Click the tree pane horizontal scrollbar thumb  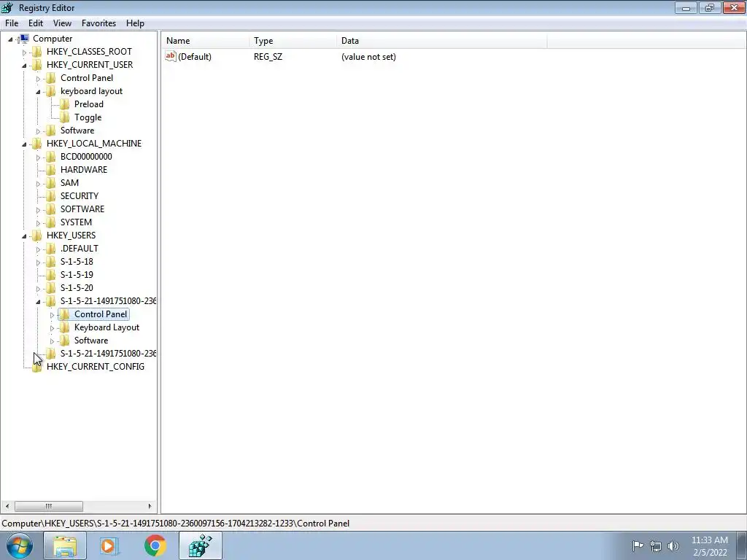49,506
